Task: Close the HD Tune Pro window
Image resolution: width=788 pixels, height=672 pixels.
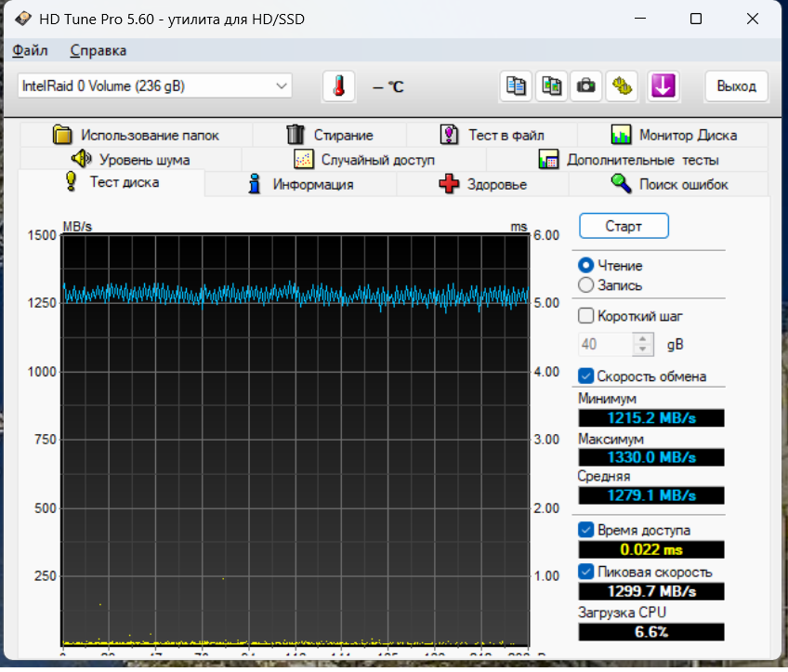Action: tap(753, 20)
